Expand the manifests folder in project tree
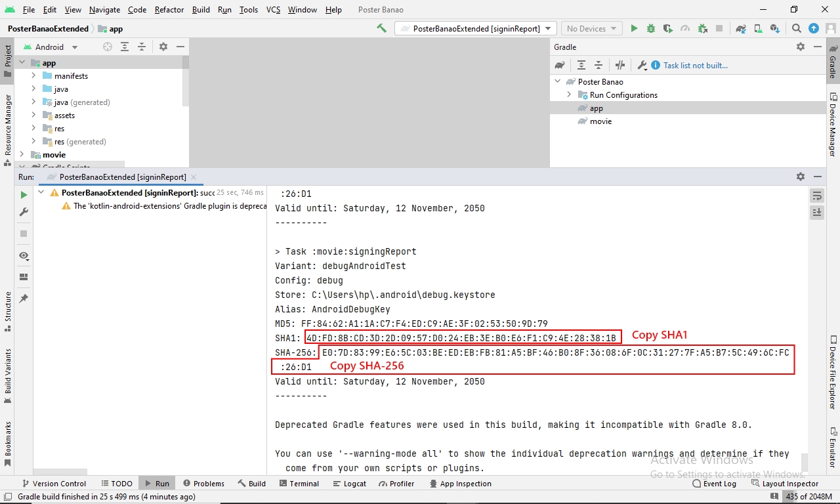The height and width of the screenshot is (504, 840). [33, 75]
